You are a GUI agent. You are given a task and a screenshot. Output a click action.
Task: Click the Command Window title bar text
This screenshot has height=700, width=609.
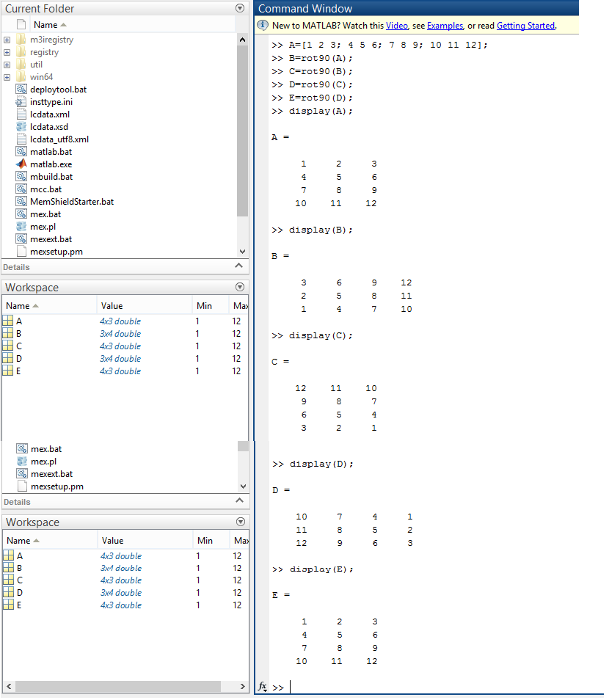coord(305,9)
